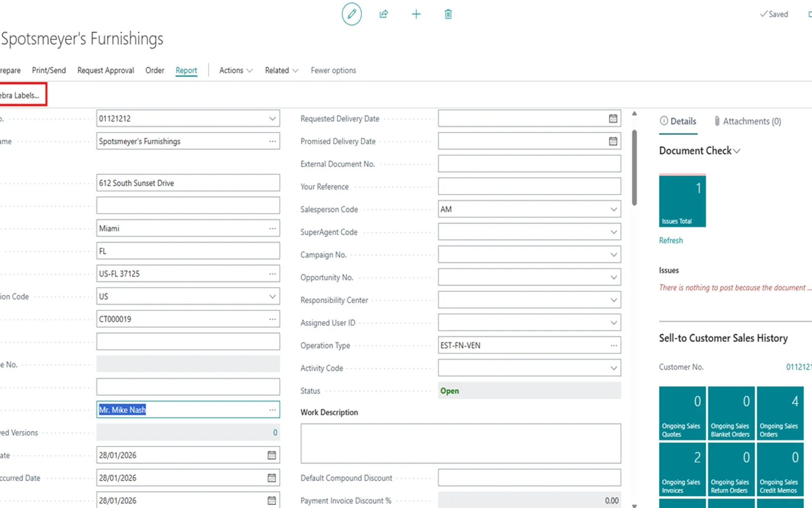
Task: Expand the Opportunity No. dropdown
Action: point(614,277)
